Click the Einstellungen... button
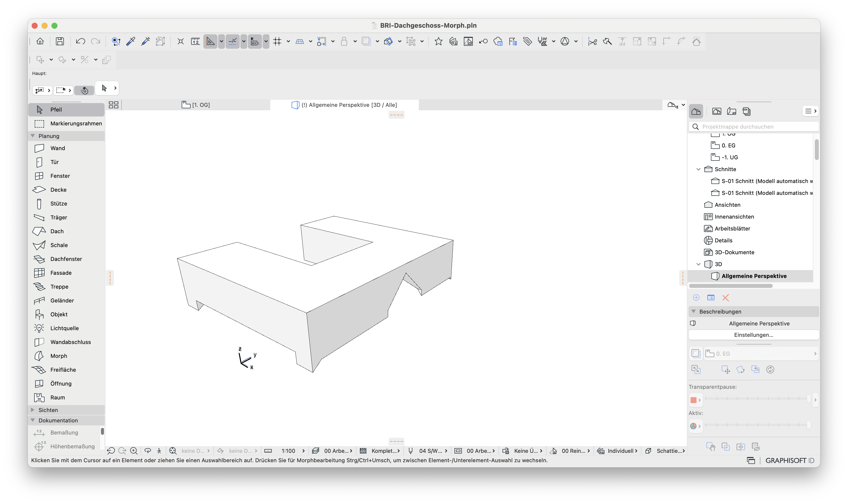 coord(753,335)
